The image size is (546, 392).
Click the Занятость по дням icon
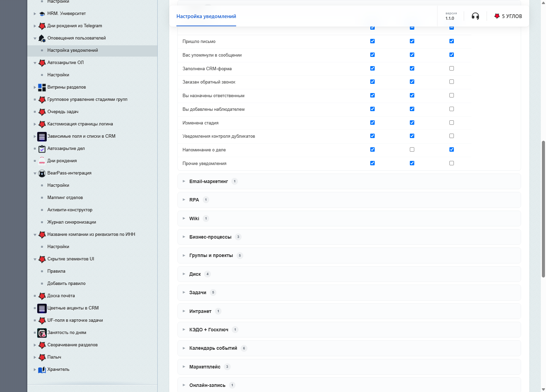[42, 333]
